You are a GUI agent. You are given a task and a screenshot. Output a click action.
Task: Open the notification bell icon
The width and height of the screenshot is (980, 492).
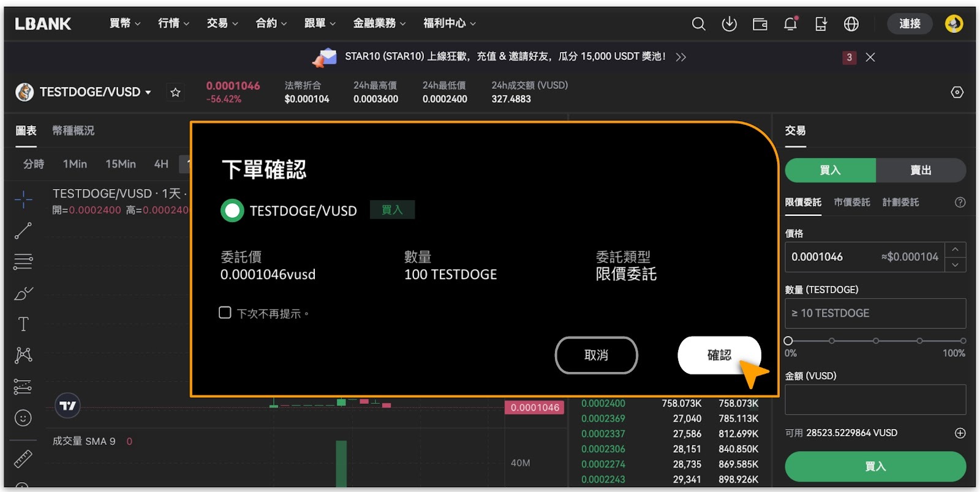coord(790,24)
